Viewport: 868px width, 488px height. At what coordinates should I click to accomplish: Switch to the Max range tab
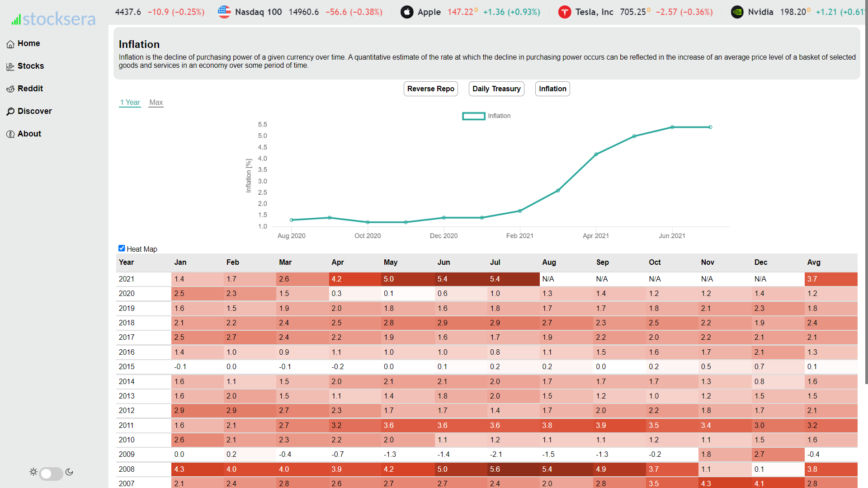pos(156,103)
